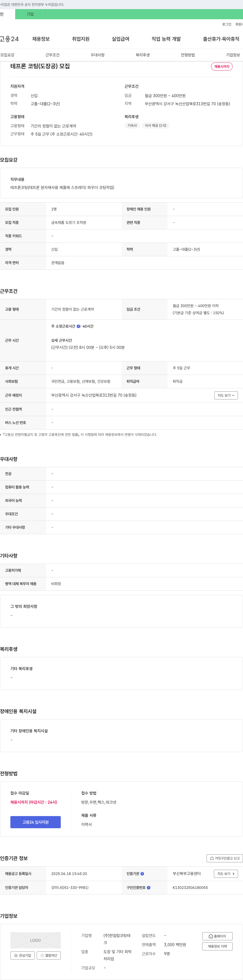This screenshot has height=980, width=243.
Task: Jump to the 전형방법 section tab
Action: 188,55
